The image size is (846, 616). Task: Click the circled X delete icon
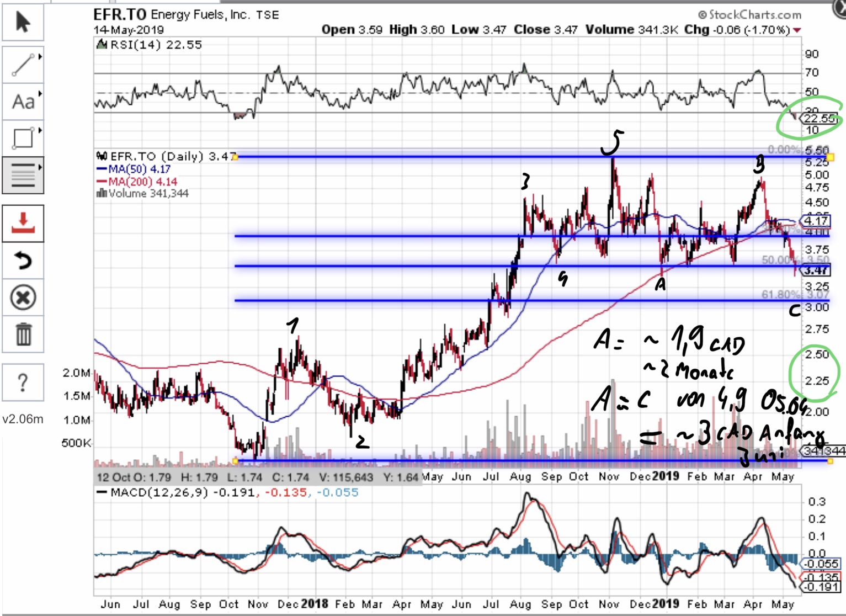[x=23, y=298]
